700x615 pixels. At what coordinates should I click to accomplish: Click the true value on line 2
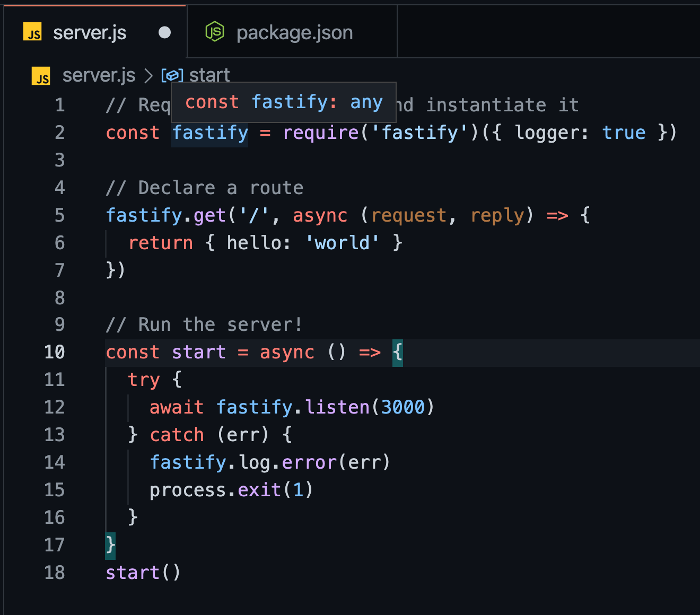point(624,133)
